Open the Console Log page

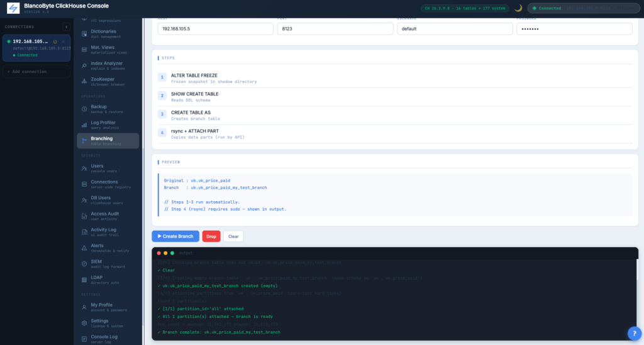point(108,339)
